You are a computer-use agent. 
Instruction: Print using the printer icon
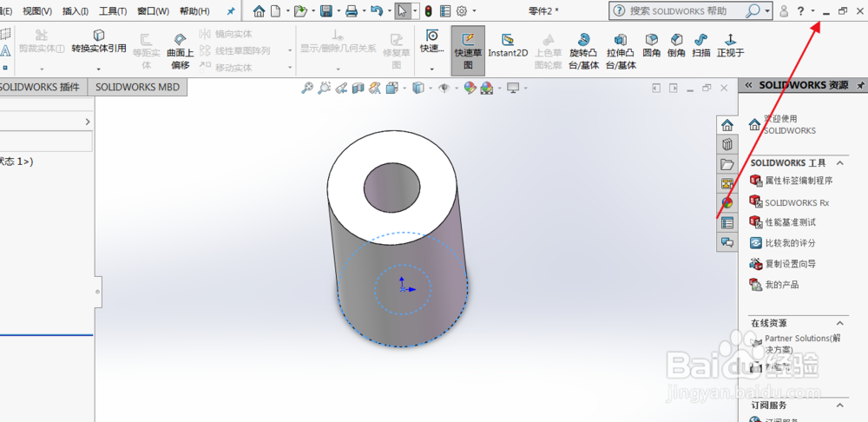[351, 11]
